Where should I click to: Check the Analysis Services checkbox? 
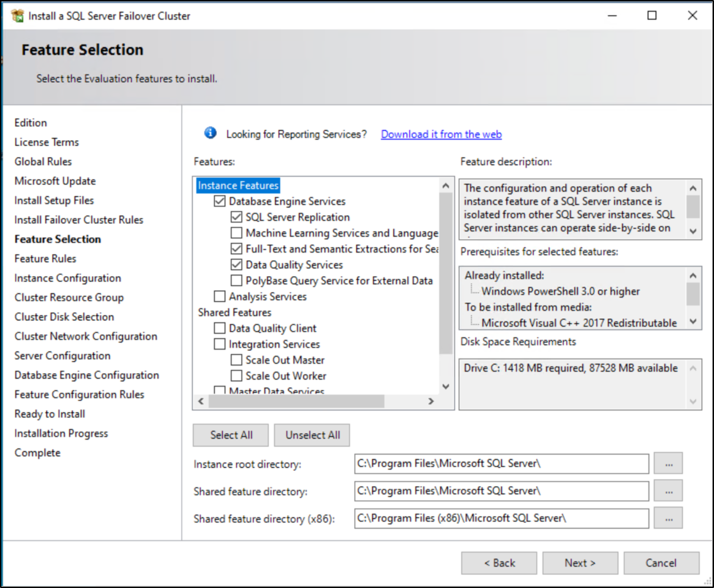point(219,296)
